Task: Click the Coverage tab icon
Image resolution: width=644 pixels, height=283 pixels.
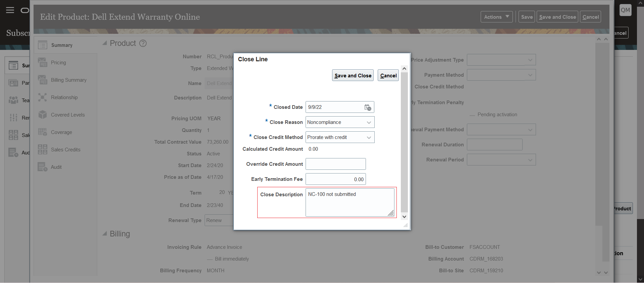Action: pos(43,132)
